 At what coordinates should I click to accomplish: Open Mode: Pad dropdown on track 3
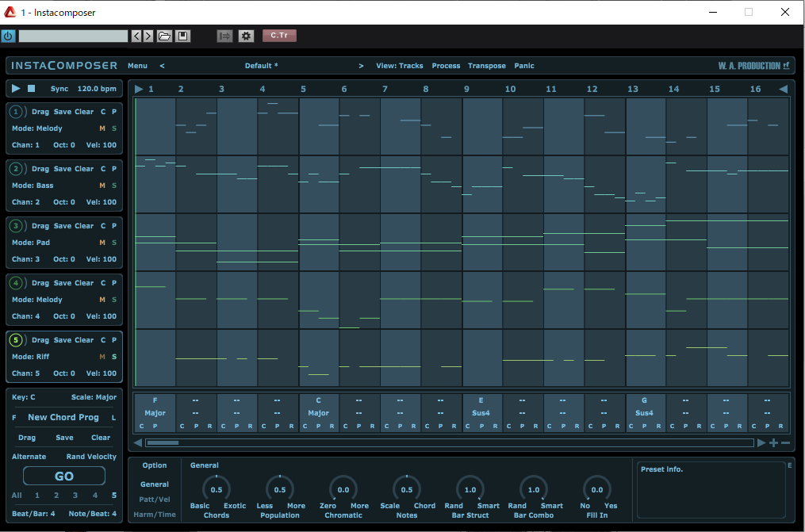click(x=31, y=242)
